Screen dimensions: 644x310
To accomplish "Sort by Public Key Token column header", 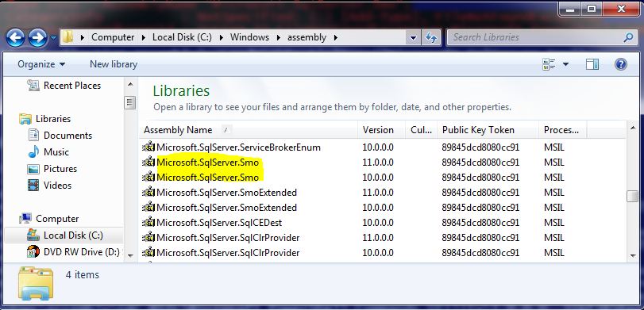I will [x=488, y=130].
